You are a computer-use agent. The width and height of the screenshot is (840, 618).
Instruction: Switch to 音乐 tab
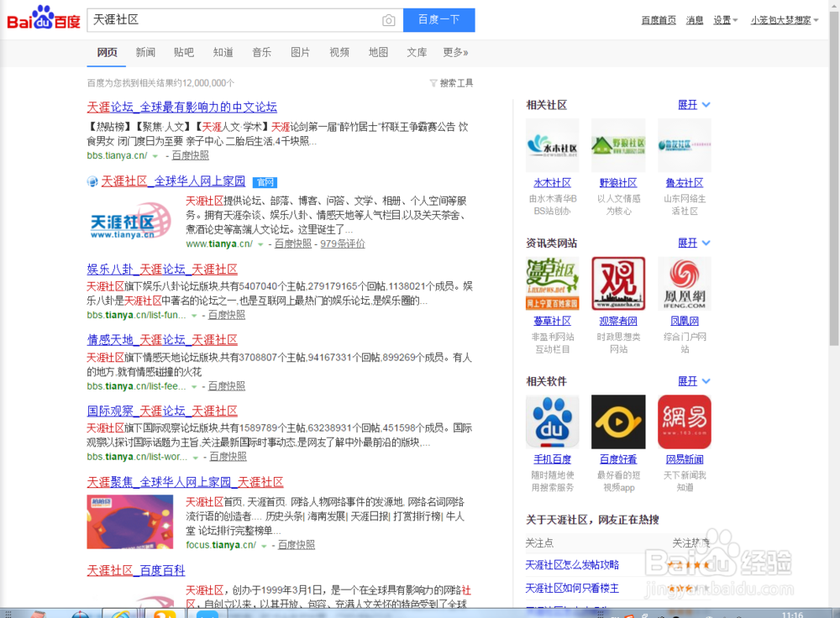(x=261, y=53)
